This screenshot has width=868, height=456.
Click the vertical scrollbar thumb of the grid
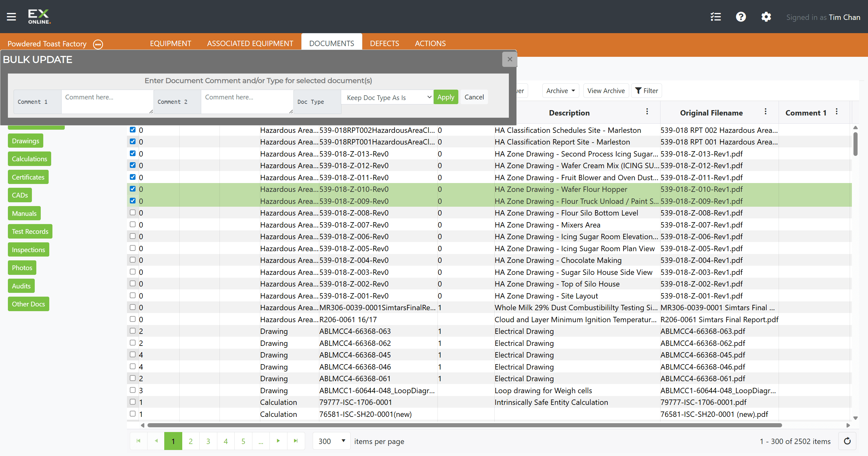coord(855,144)
